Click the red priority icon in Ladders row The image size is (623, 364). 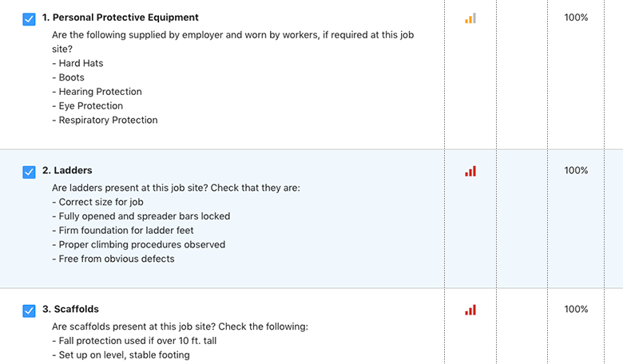tap(470, 171)
